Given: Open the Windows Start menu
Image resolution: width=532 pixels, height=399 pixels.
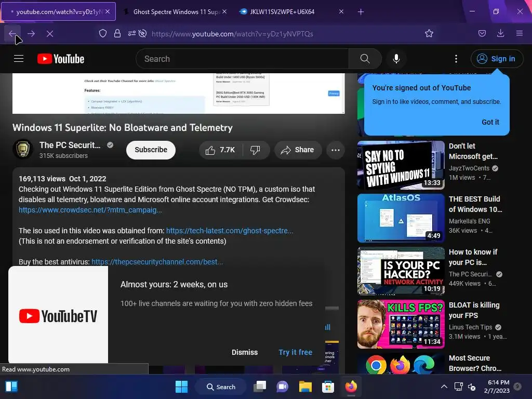Looking at the screenshot, I should pos(181,387).
